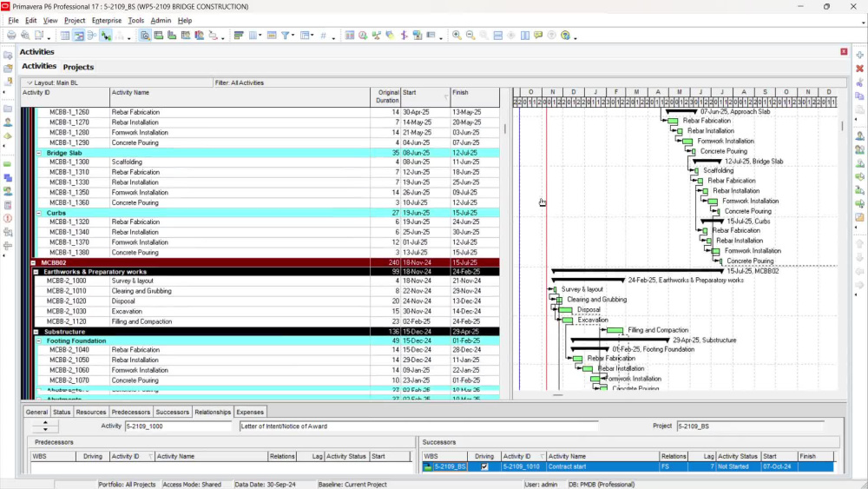Viewport: 868px width, 489px height.
Task: Click the Print icon in toolbar
Action: click(11, 36)
